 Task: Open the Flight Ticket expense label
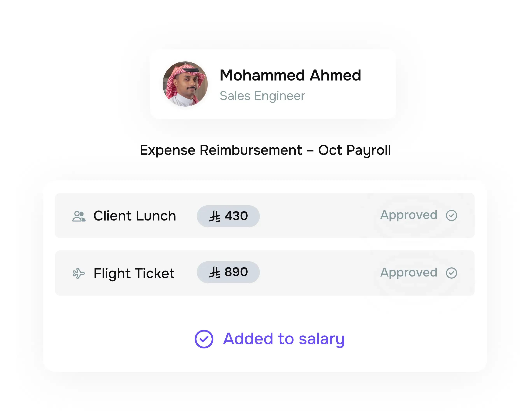(134, 273)
